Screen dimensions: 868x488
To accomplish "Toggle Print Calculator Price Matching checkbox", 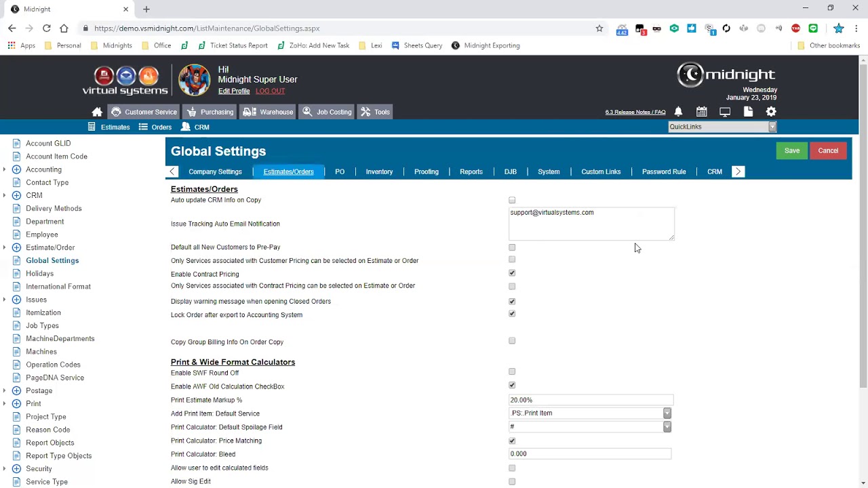I will [512, 441].
